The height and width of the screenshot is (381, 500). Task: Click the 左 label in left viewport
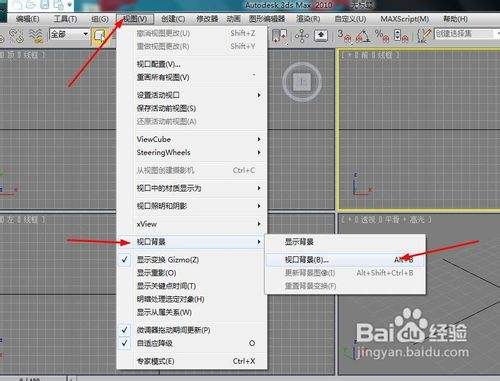(x=11, y=219)
